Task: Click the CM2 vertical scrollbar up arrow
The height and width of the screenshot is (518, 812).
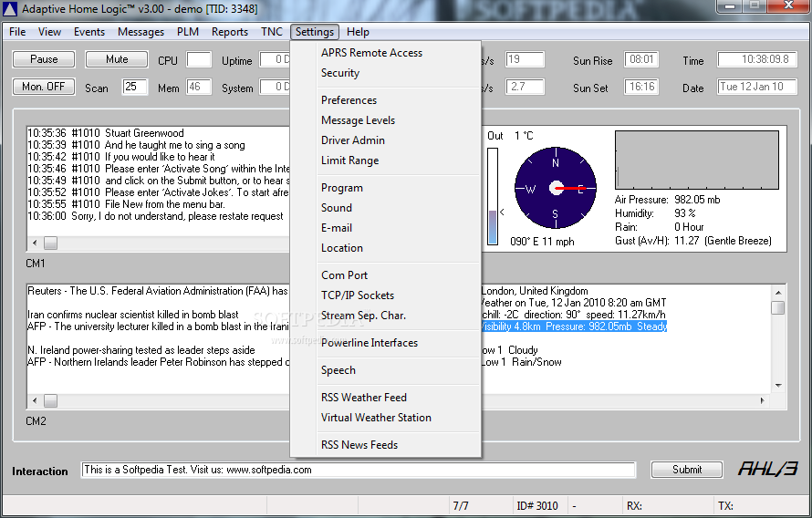Action: [x=778, y=293]
